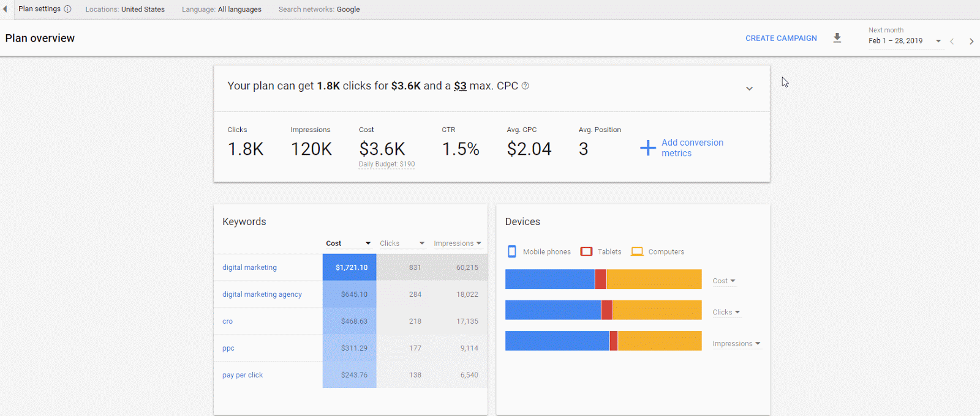Open the Impressions column dropdown in Keywords

click(478, 243)
